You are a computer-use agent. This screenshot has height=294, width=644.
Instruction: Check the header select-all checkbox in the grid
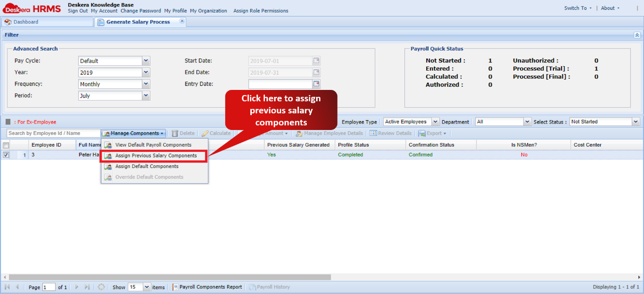[x=7, y=144]
